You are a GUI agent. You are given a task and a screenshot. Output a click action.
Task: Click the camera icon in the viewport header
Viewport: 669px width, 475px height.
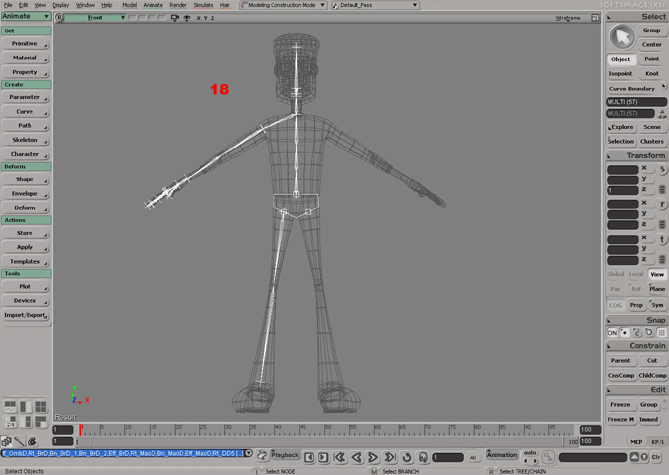click(174, 18)
